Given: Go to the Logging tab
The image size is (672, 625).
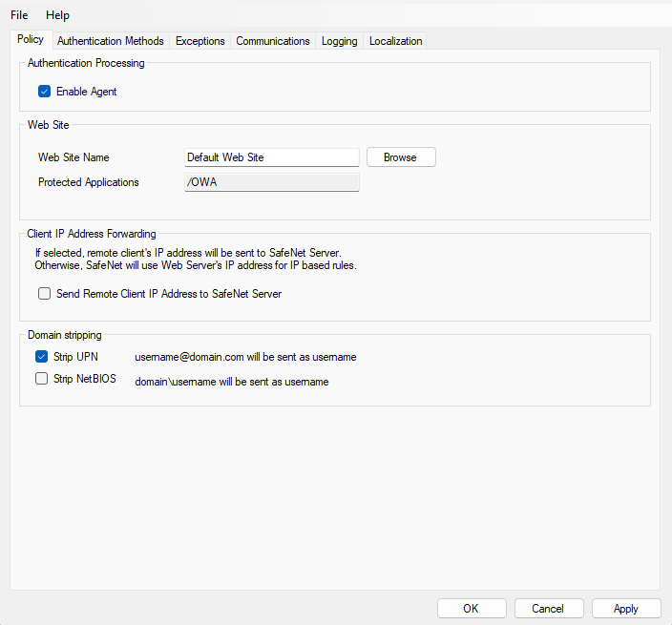Looking at the screenshot, I should tap(340, 41).
